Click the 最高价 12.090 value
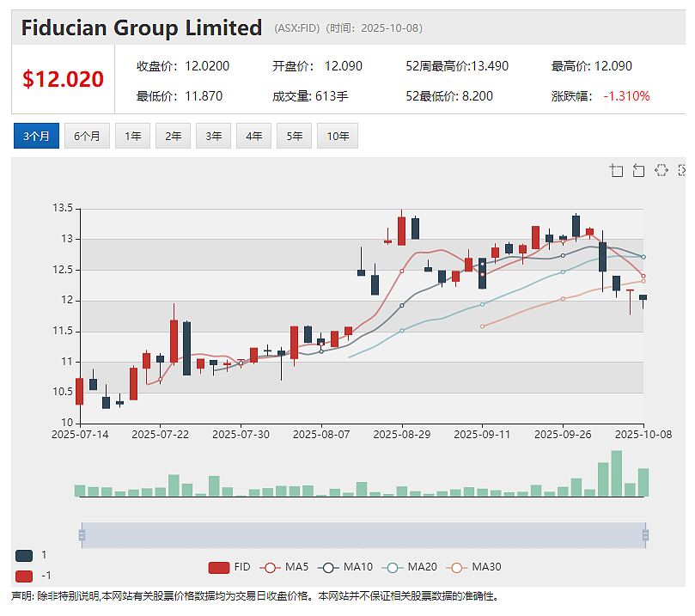 tap(613, 66)
